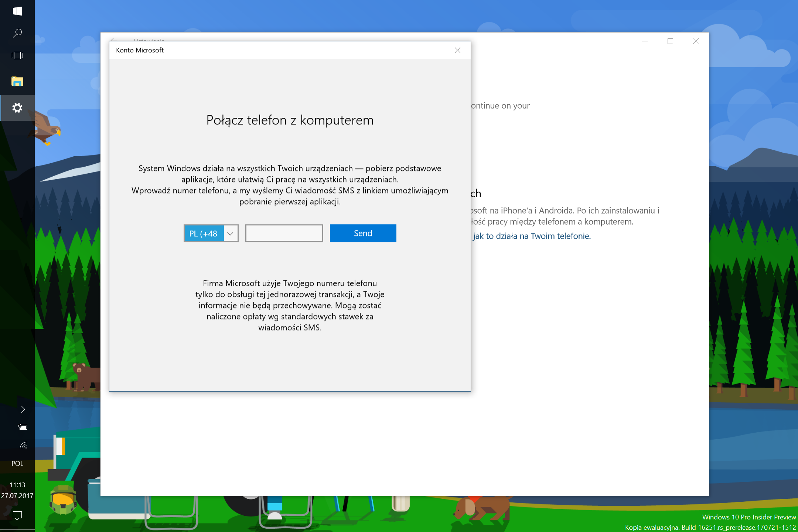Viewport: 798px width, 532px height.
Task: Click the Send button
Action: 363,233
